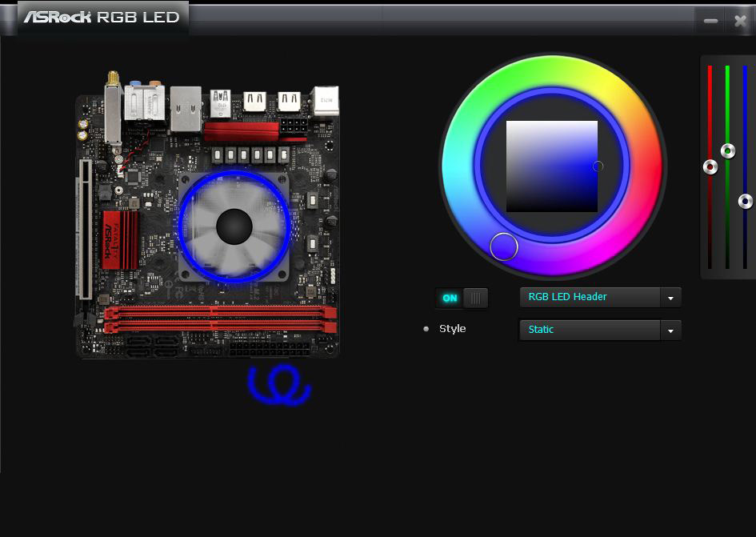Click the Style label
The height and width of the screenshot is (537, 756).
click(452, 329)
